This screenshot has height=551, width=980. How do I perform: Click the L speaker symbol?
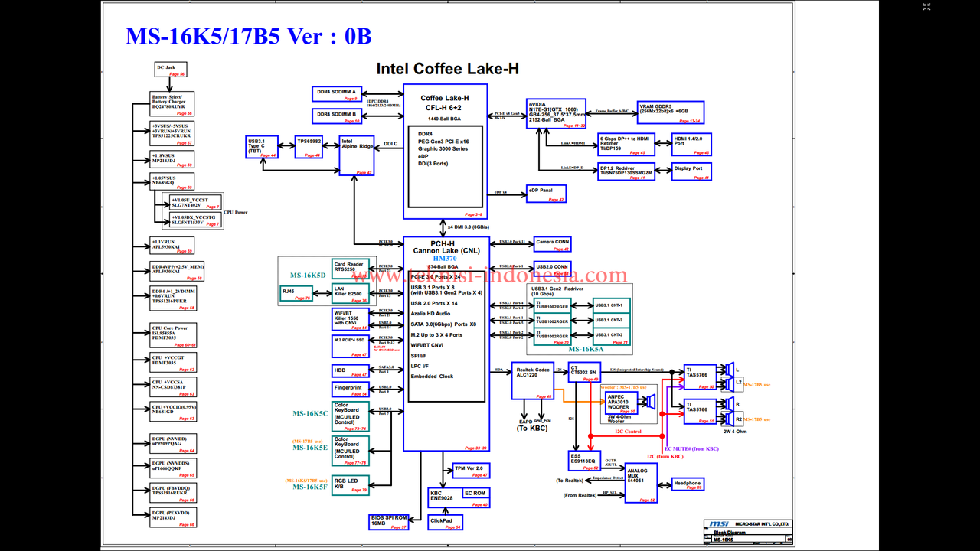click(729, 370)
